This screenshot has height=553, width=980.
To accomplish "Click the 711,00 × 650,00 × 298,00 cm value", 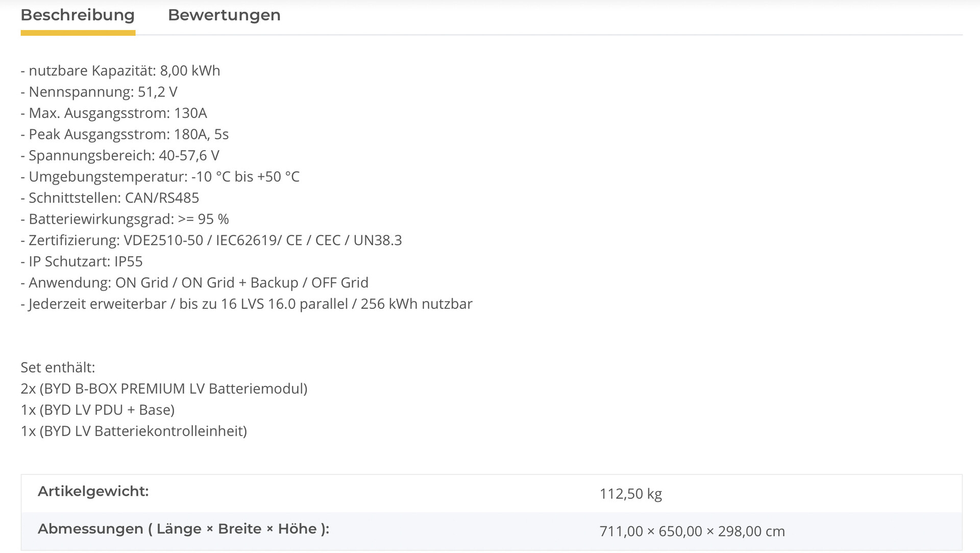I will coord(692,532).
